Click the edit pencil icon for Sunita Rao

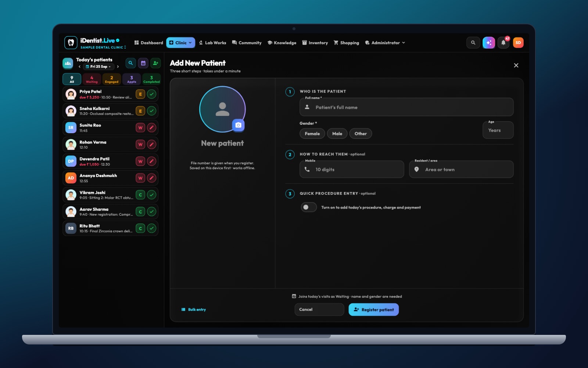151,128
